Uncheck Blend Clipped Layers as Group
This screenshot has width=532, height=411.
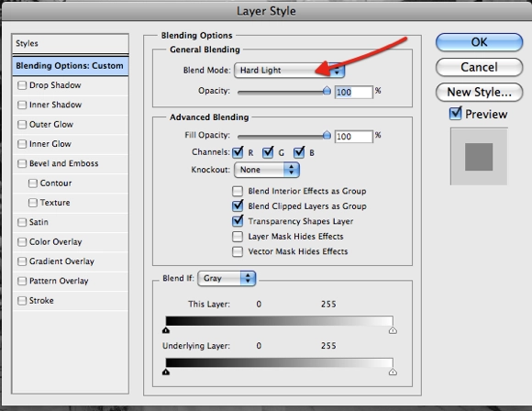(238, 205)
